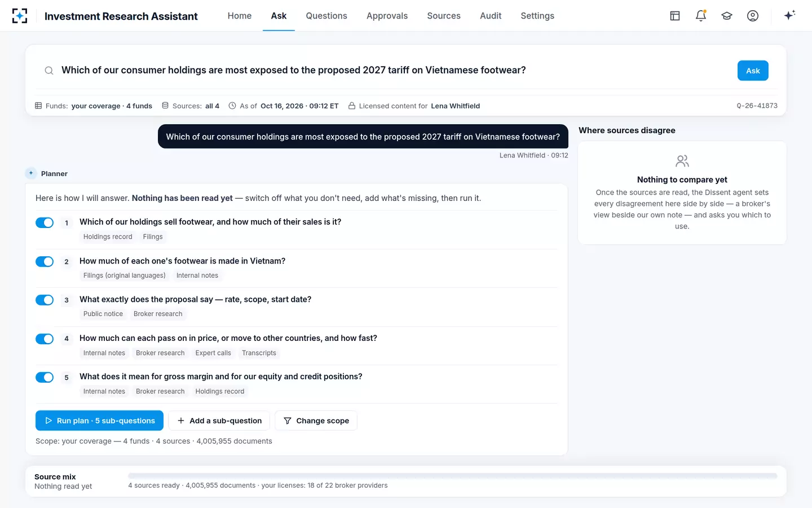This screenshot has height=508, width=812.
Task: Click the graduation cap learning icon
Action: point(727,16)
